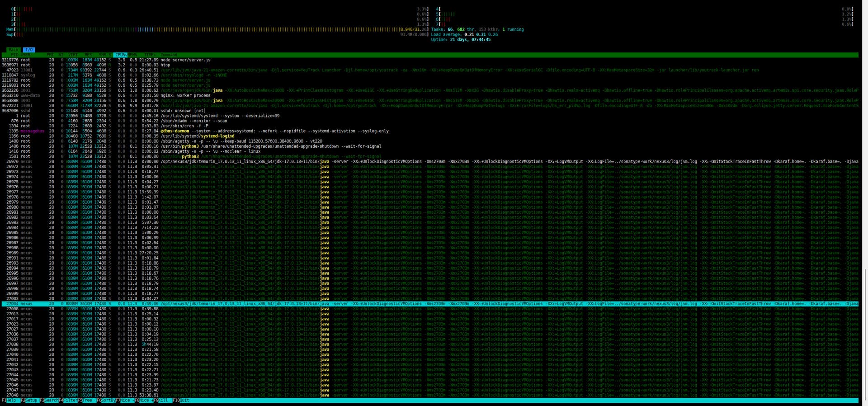
Task: Select the htop process row 3686971
Action: click(429, 65)
